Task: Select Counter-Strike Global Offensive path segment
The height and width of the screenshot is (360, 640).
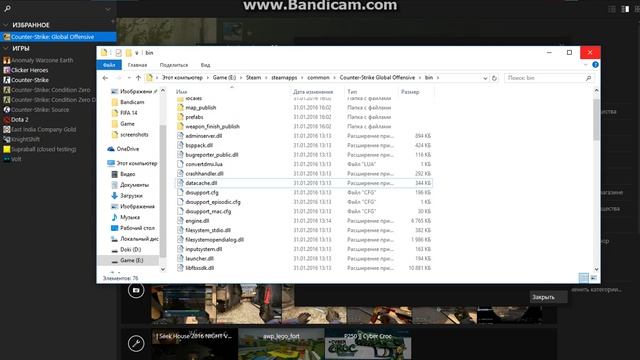Action: tap(377, 78)
